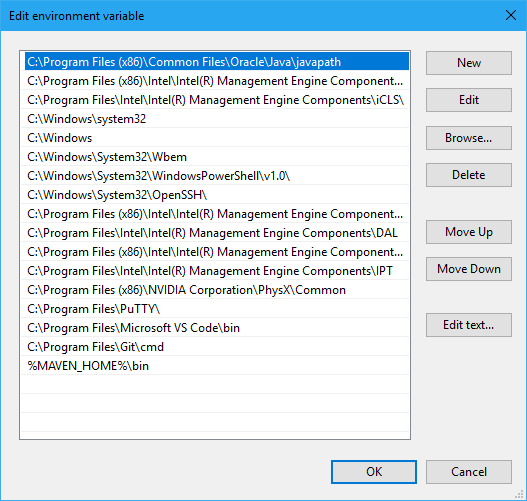Select the Management Engine Components\DAL entry
Viewport: 527px width, 501px height.
coord(215,233)
